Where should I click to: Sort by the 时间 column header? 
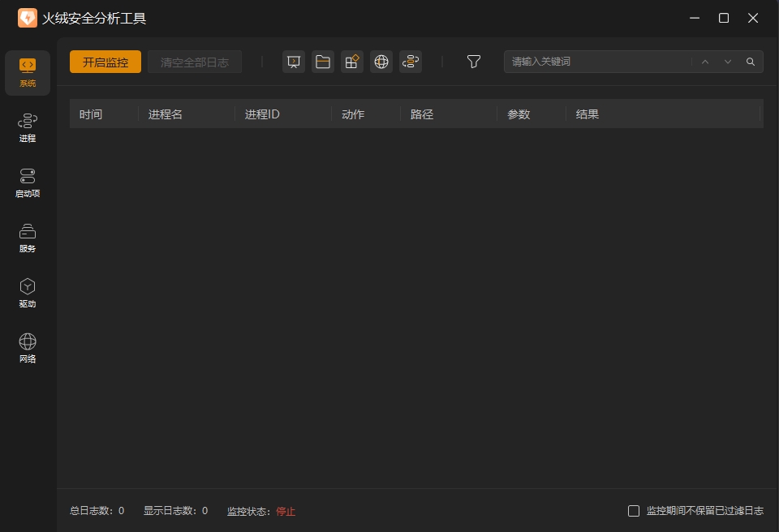tap(104, 114)
